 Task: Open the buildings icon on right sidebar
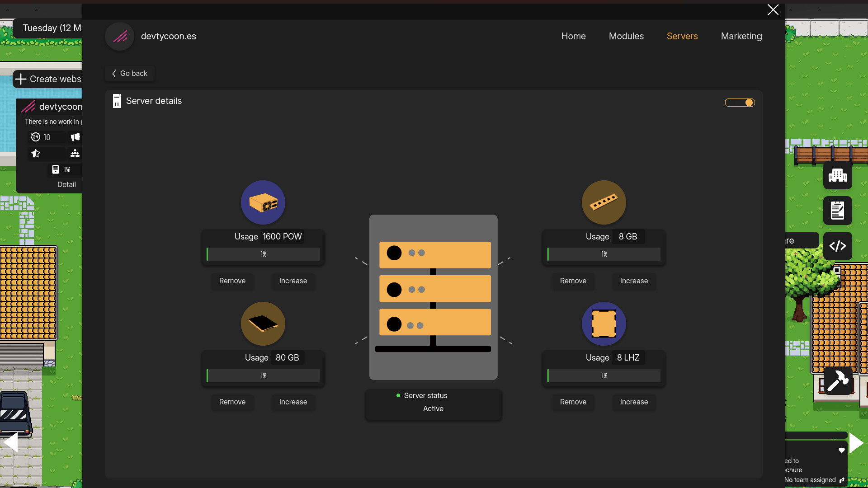coord(837,175)
